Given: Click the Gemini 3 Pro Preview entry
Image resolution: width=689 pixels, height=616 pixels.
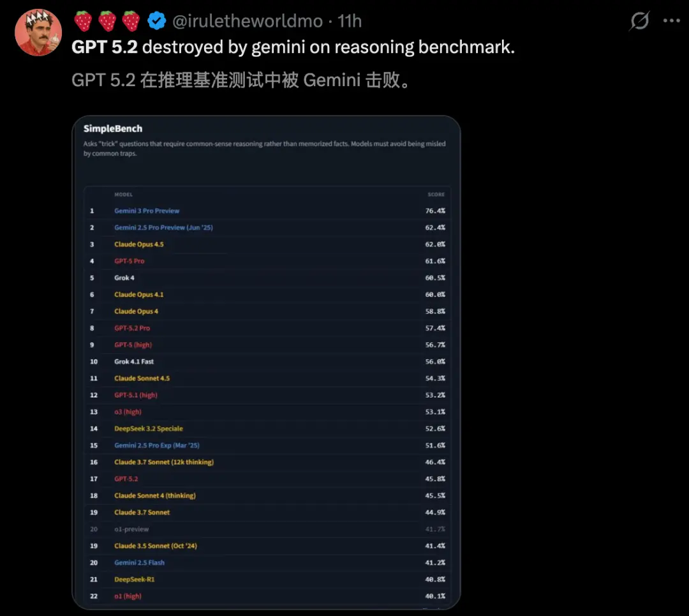Looking at the screenshot, I should [147, 211].
